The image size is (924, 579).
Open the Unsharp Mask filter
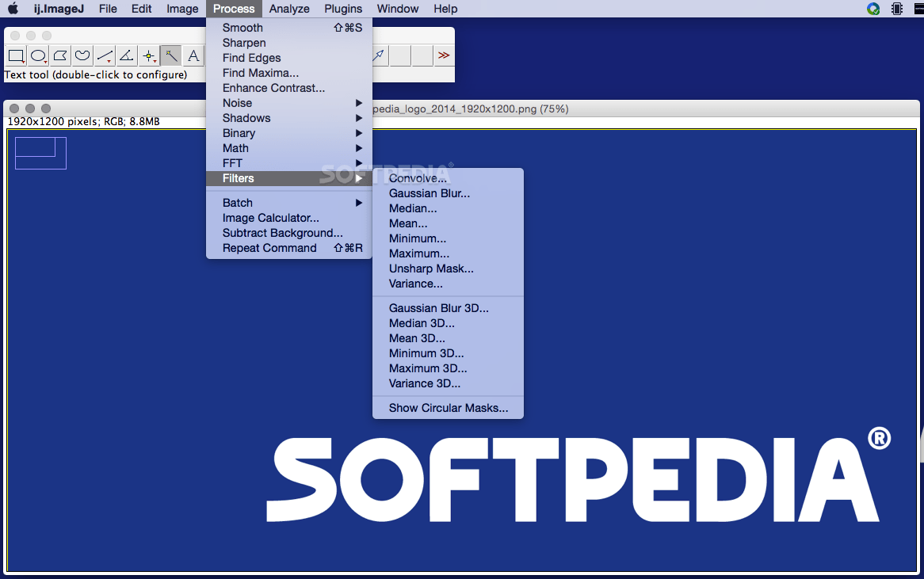pos(448,269)
